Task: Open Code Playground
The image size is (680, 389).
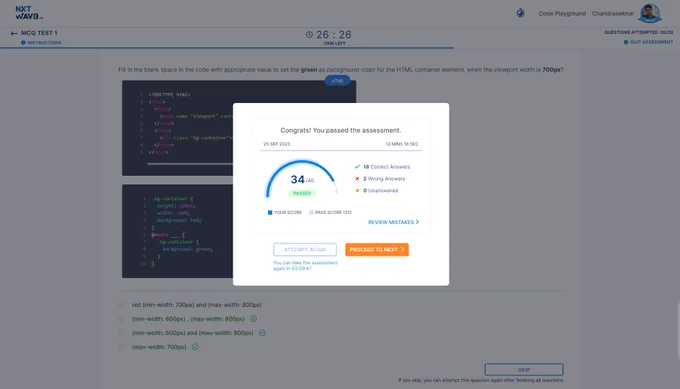Action: click(x=562, y=13)
